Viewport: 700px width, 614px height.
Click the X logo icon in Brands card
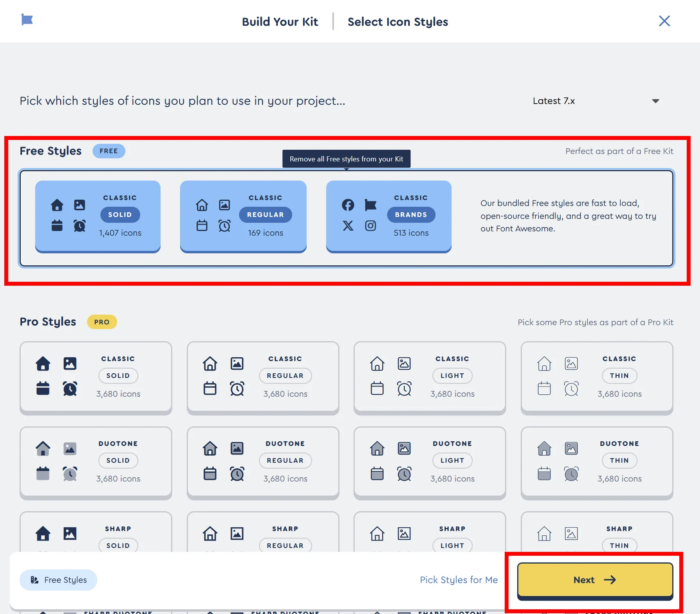348,226
